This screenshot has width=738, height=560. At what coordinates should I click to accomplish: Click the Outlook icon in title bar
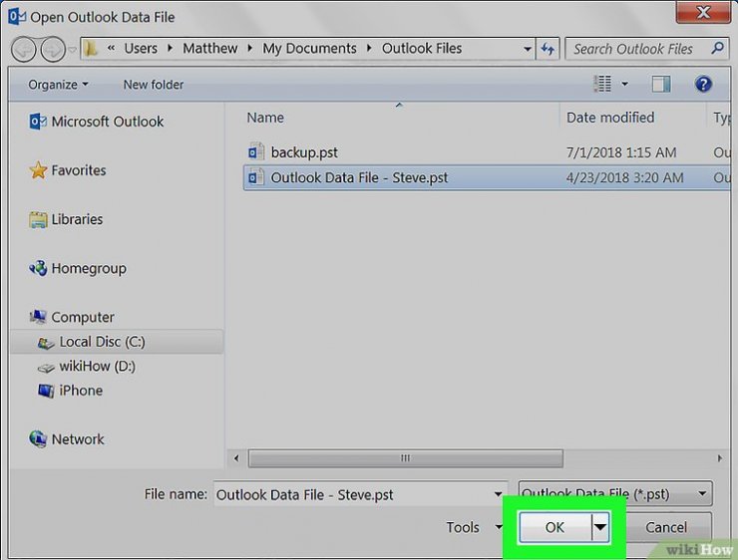(17, 17)
